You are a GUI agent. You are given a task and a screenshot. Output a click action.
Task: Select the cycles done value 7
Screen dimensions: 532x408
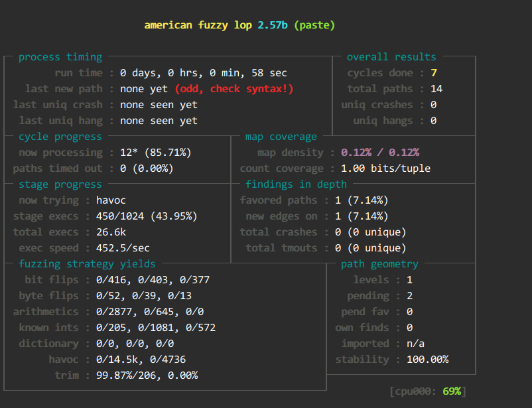[434, 73]
